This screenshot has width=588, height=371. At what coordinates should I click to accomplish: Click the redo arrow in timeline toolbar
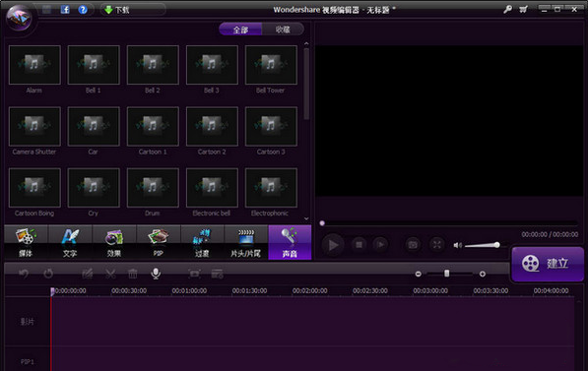pos(48,274)
